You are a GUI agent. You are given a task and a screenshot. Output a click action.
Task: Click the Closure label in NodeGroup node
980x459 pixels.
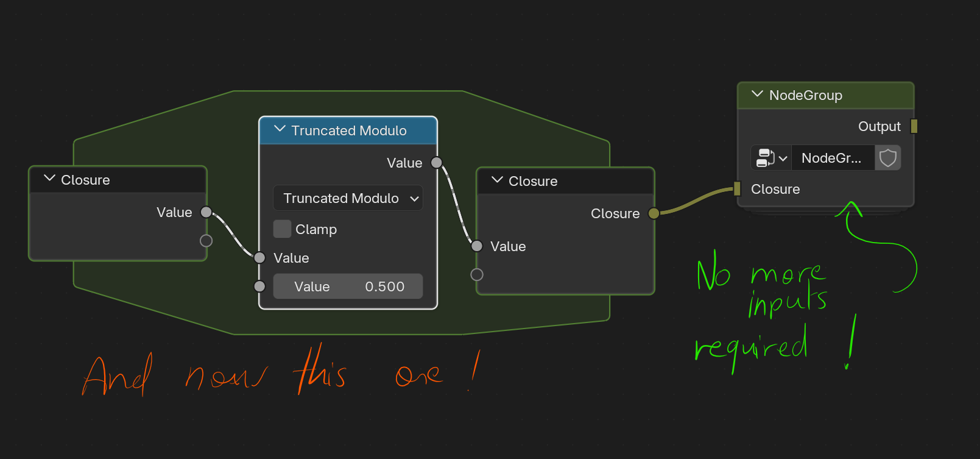(775, 189)
